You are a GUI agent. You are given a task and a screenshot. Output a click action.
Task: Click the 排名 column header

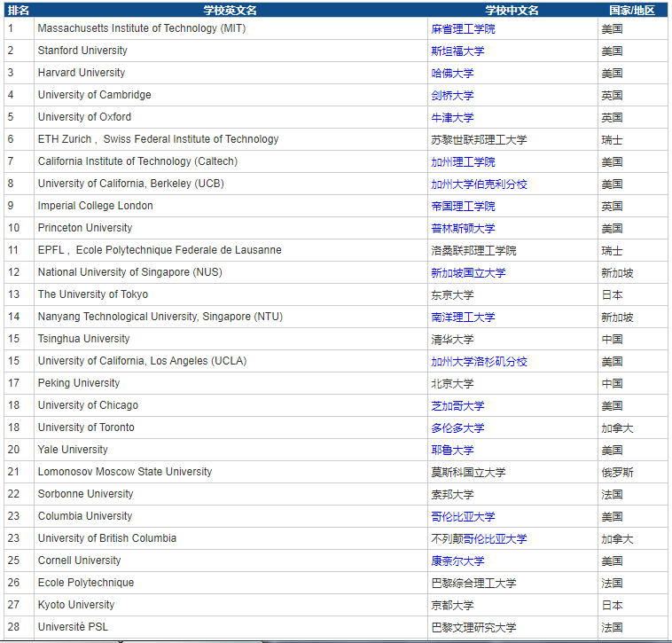19,11
